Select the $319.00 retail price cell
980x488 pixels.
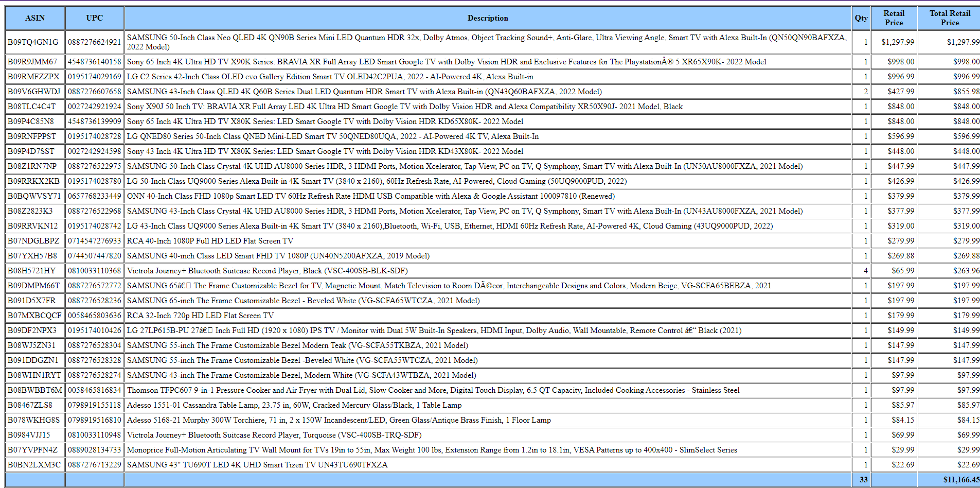894,226
